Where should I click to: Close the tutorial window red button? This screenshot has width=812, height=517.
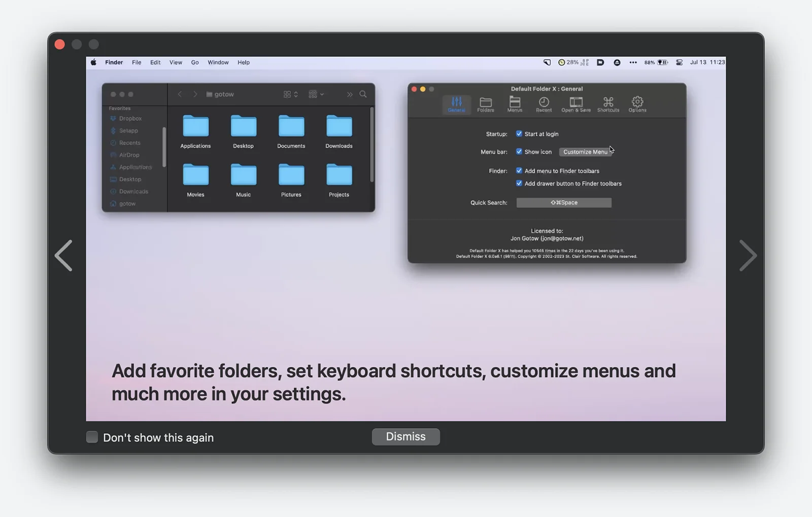tap(59, 44)
